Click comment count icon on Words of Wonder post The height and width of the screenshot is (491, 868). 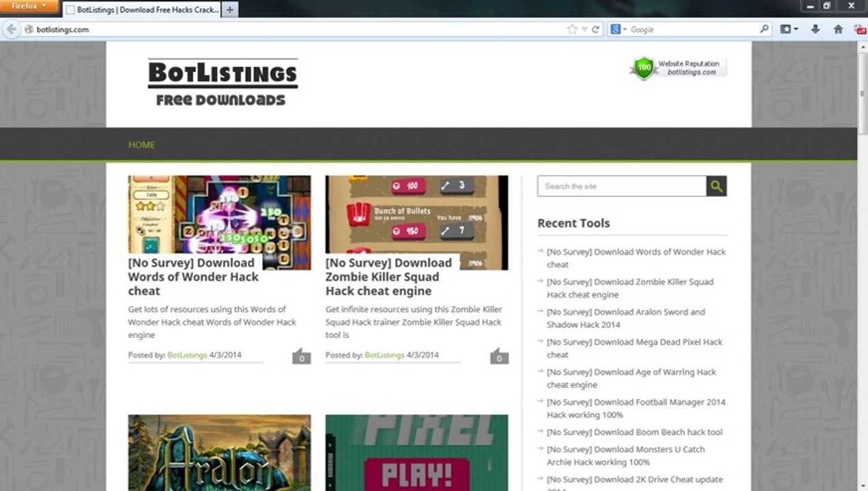pos(302,356)
